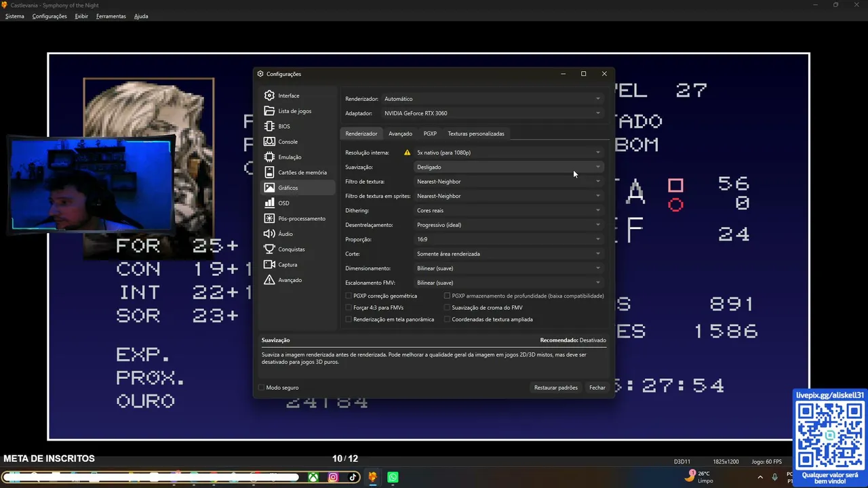Click the microphone icon in system tray
The image size is (868, 488).
(774, 477)
